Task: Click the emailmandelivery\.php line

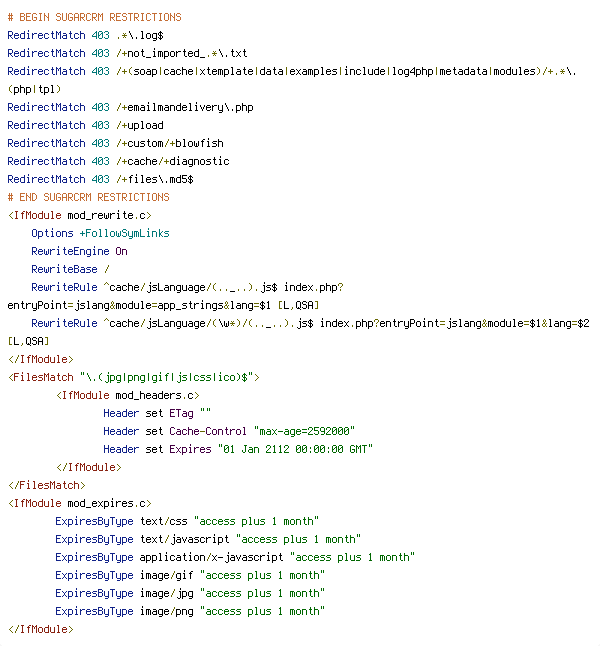Action: [130, 108]
